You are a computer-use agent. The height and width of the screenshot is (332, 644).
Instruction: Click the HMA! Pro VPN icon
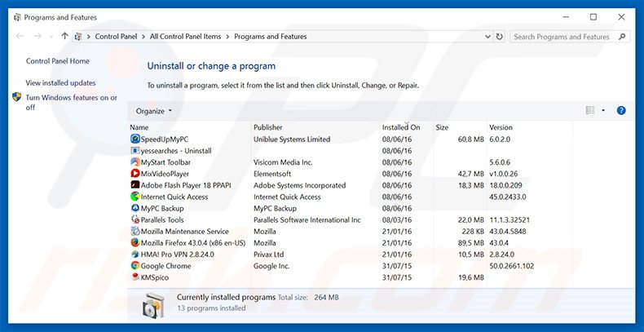tap(135, 254)
